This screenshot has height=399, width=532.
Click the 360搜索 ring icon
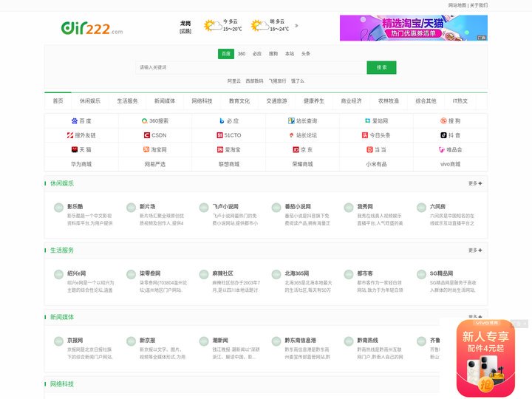tap(145, 120)
